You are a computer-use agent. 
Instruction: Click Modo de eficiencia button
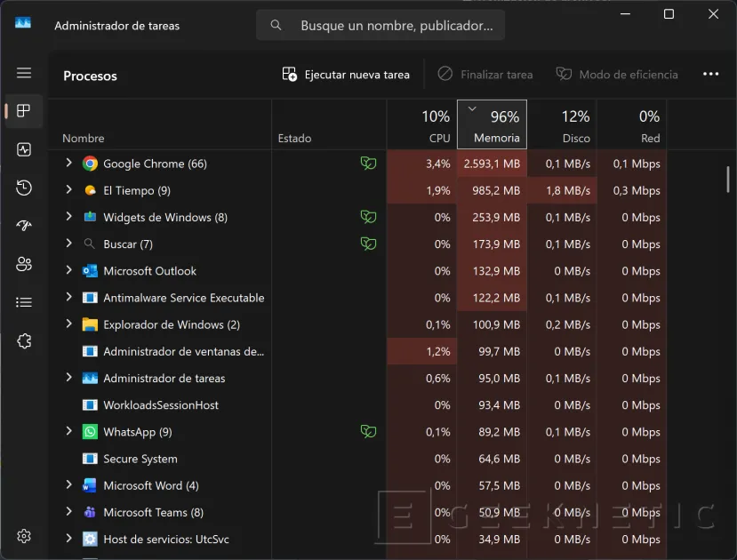(617, 75)
